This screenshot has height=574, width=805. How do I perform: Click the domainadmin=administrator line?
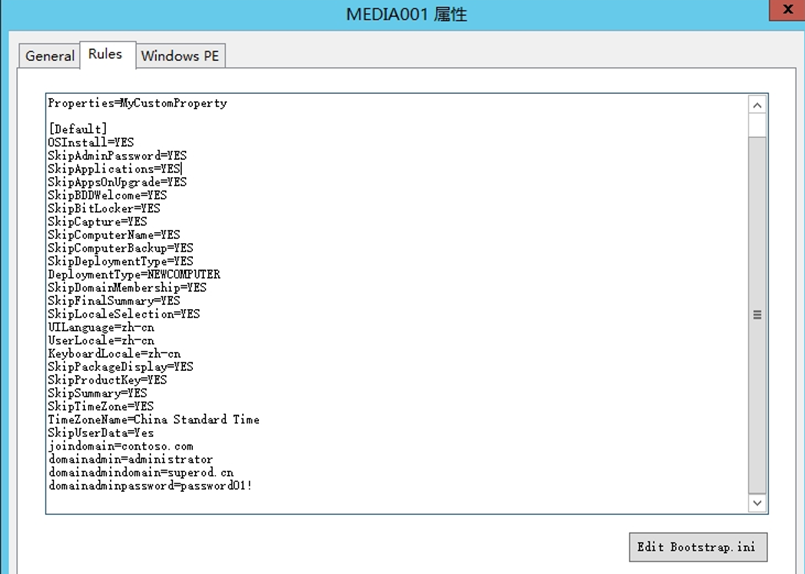click(130, 459)
